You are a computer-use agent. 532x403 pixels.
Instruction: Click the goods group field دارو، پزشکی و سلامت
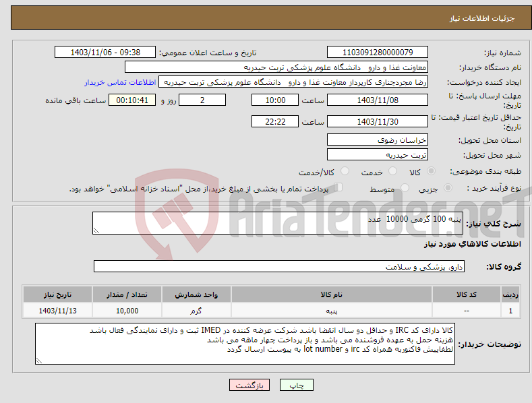pos(279,267)
